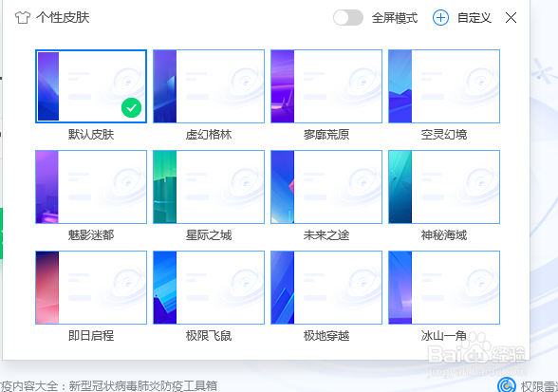This screenshot has height=392, width=558.
Task: Close the 个性皮肤 dialog
Action: (511, 17)
